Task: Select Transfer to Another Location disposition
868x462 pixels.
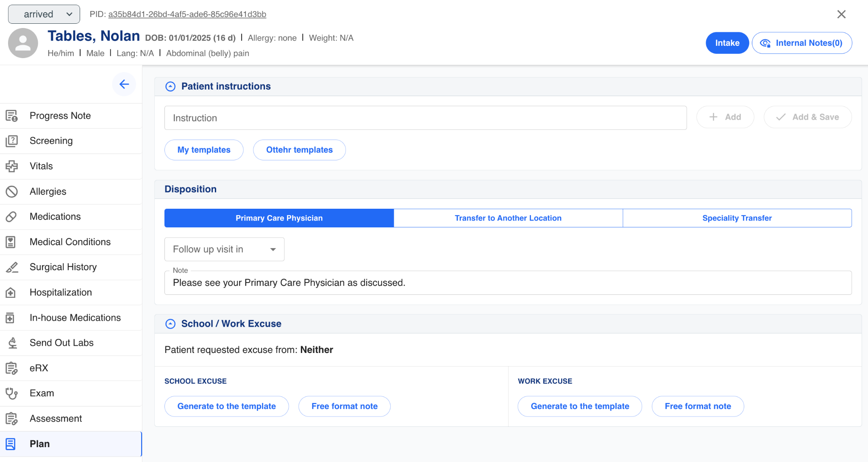Action: (508, 218)
